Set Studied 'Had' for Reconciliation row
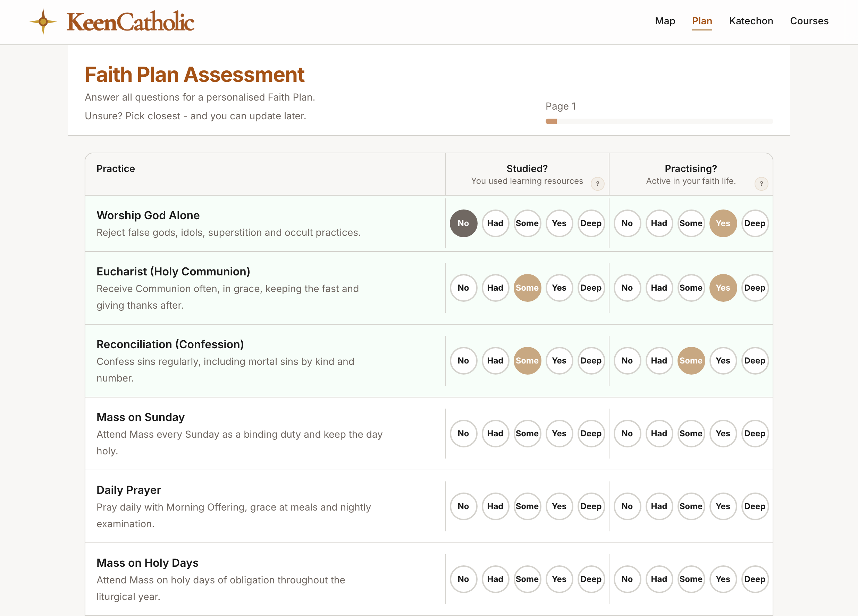The width and height of the screenshot is (858, 616). pos(495,361)
